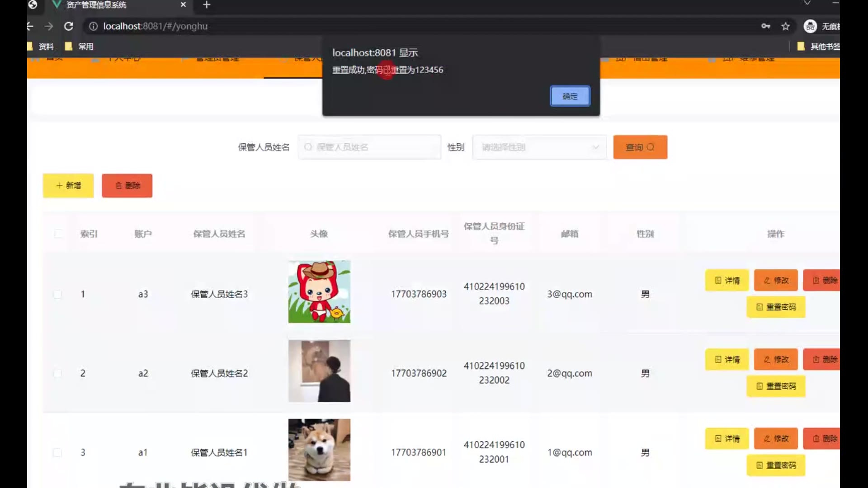Click 删除 in the a3 row
The image size is (868, 488).
point(822,280)
